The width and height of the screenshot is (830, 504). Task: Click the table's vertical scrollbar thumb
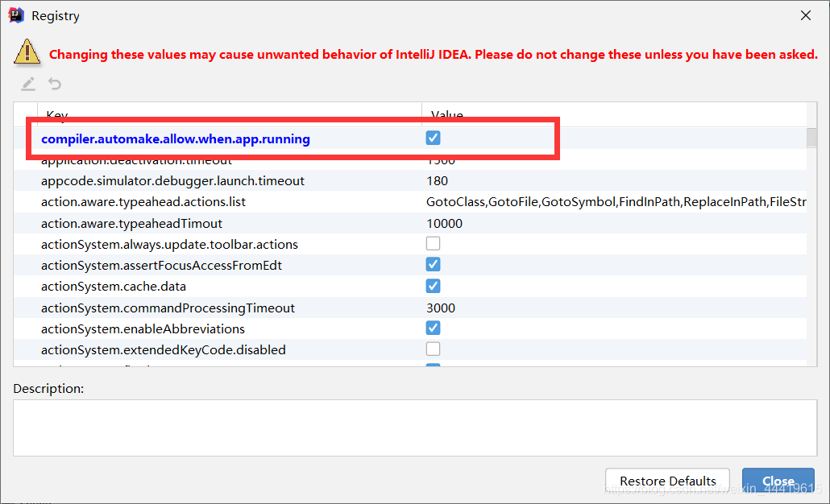(811, 138)
